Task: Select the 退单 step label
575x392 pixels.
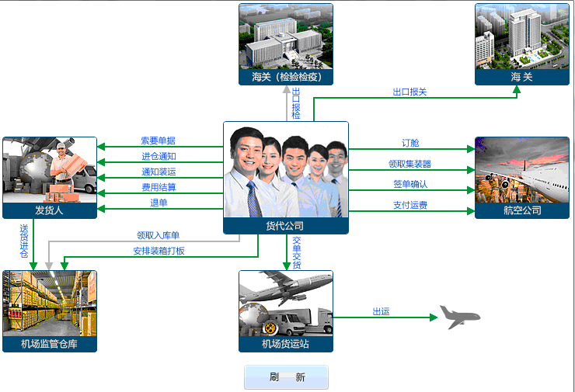Action: click(159, 203)
